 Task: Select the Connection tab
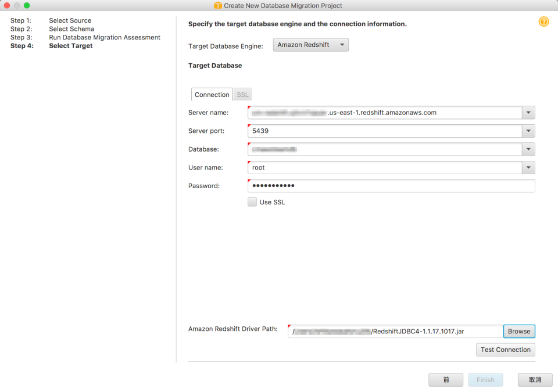click(212, 93)
